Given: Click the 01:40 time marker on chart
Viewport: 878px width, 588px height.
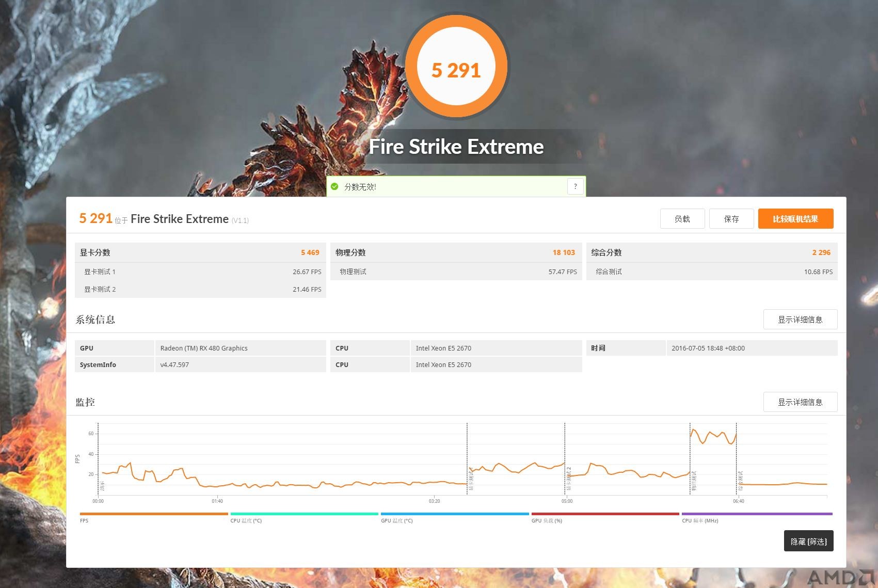Looking at the screenshot, I should [x=217, y=501].
